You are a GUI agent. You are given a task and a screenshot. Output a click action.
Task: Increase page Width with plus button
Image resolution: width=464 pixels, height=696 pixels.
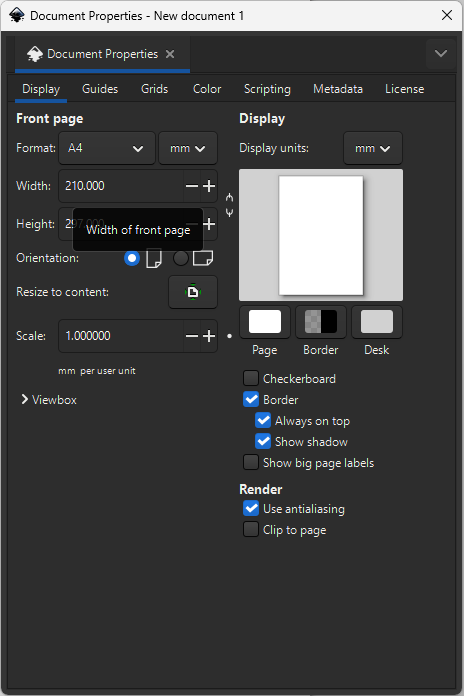[209, 186]
